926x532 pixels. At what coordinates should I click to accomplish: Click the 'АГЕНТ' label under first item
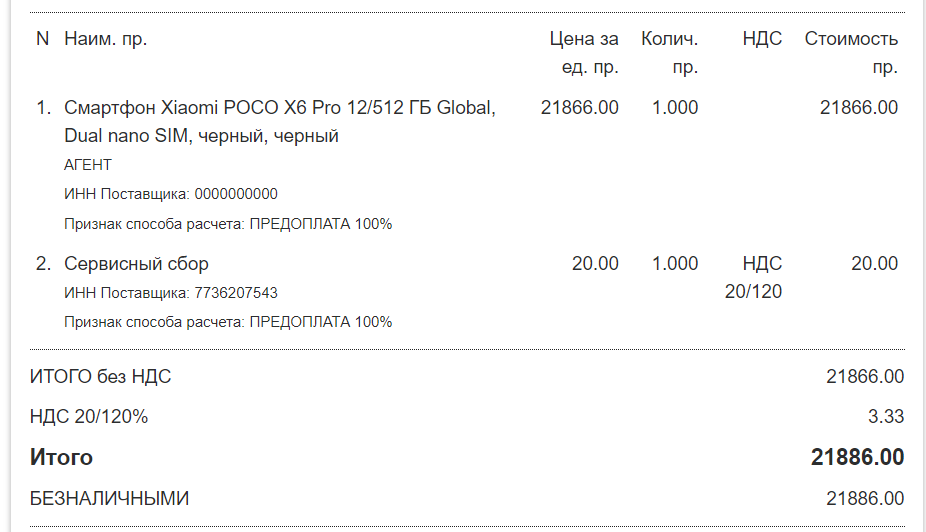88,165
